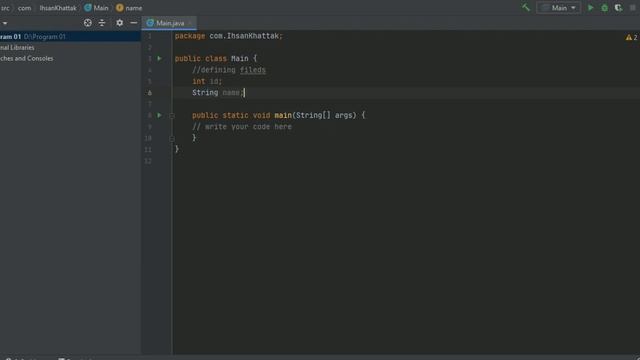Collapse the main method fold marker
The width and height of the screenshot is (640, 360).
tap(172, 116)
